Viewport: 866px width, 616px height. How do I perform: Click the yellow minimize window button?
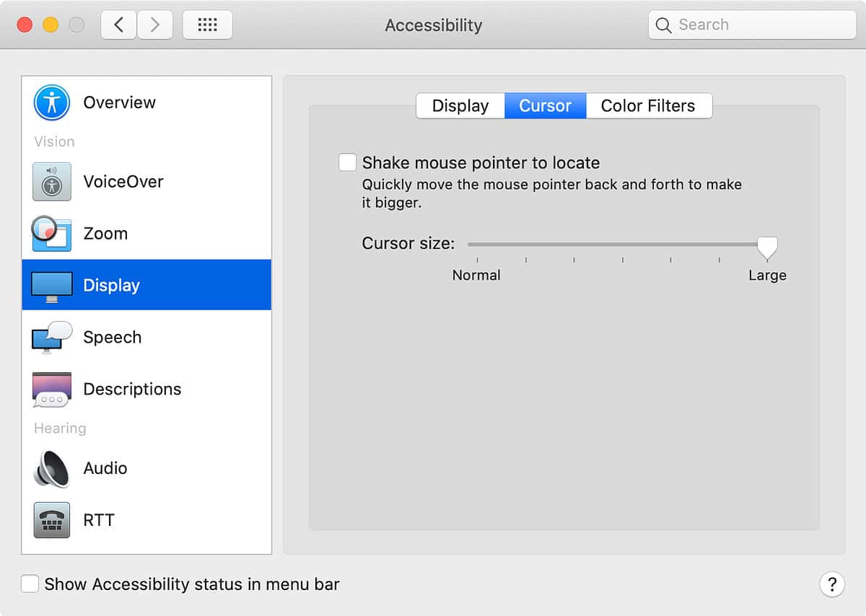51,25
